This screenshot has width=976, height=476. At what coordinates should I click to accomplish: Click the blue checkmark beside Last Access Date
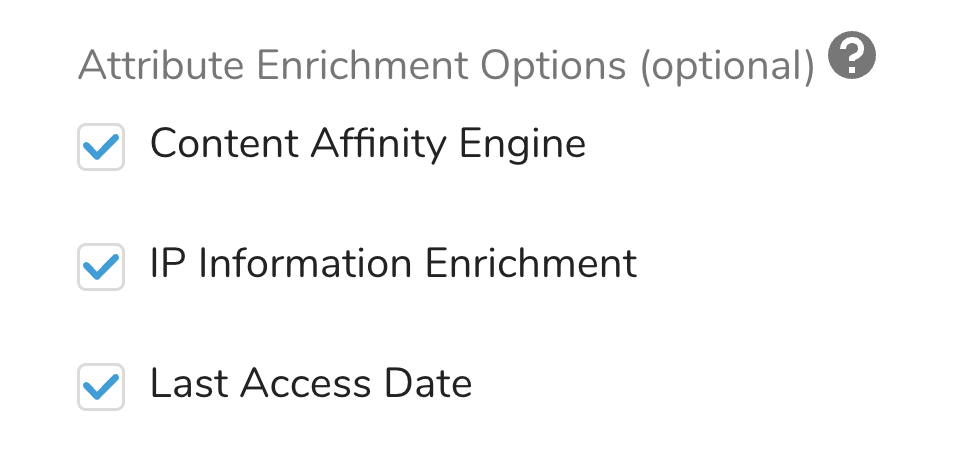click(x=101, y=387)
